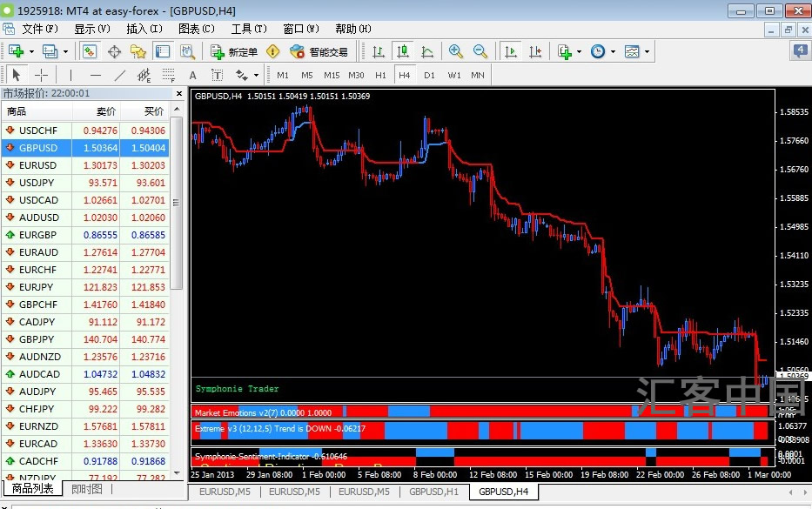Toggle chart shift button

pyautogui.click(x=535, y=51)
